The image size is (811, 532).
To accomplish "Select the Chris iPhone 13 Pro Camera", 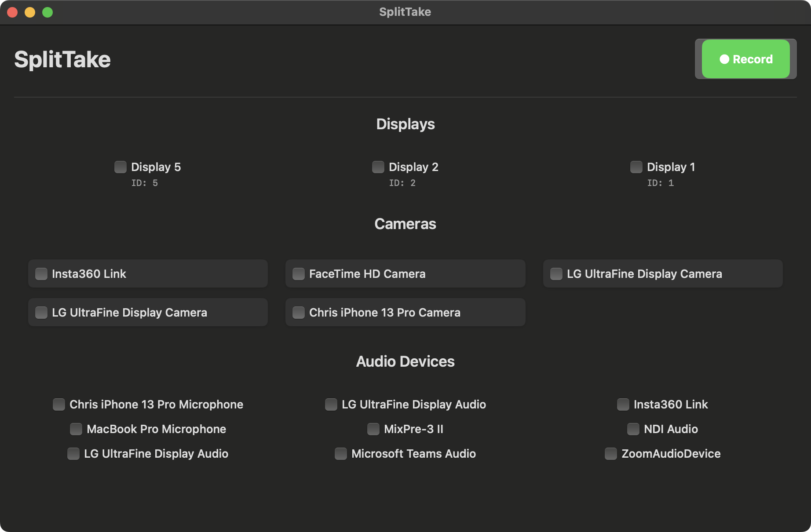I will tap(299, 313).
